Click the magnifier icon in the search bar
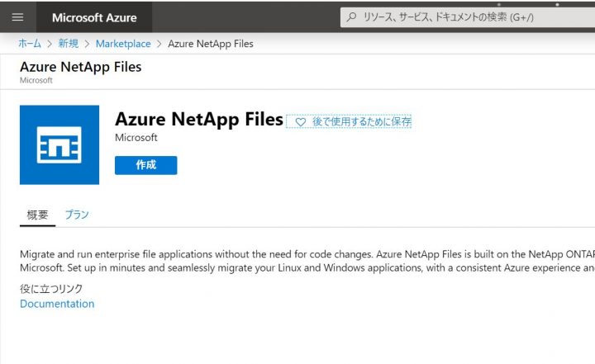This screenshot has width=595, height=364. (352, 17)
